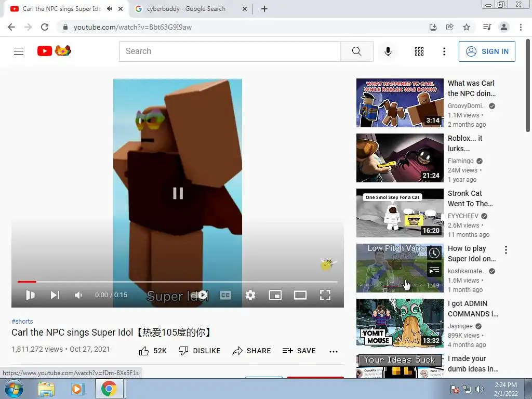532x399 pixels.
Task: Open Windows Explorer from the taskbar
Action: (46, 389)
